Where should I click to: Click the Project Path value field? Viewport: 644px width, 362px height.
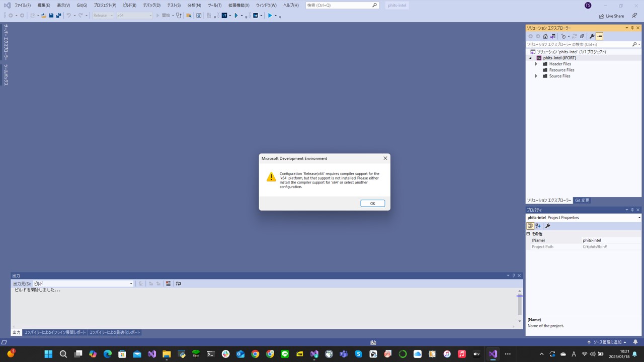pos(611,246)
